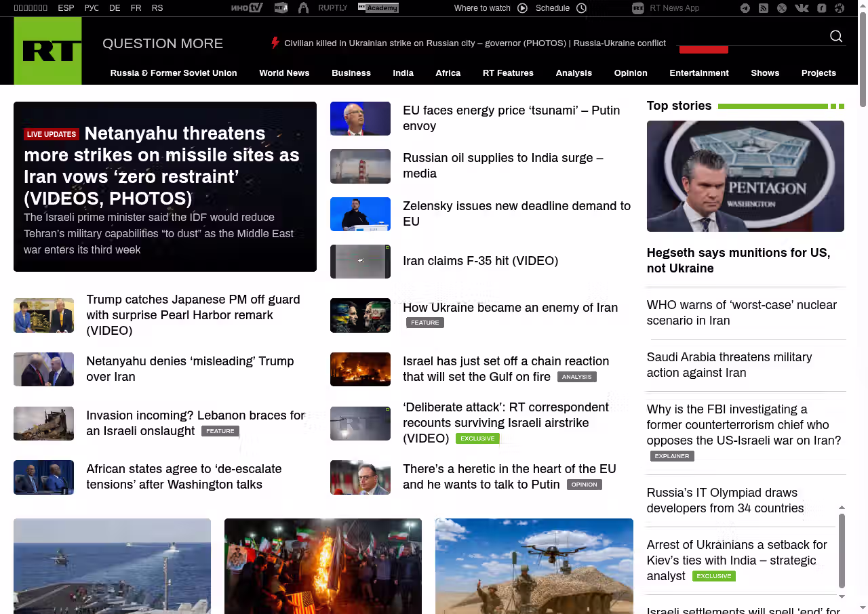
Task: Click the Schedule clock icon
Action: pos(581,8)
